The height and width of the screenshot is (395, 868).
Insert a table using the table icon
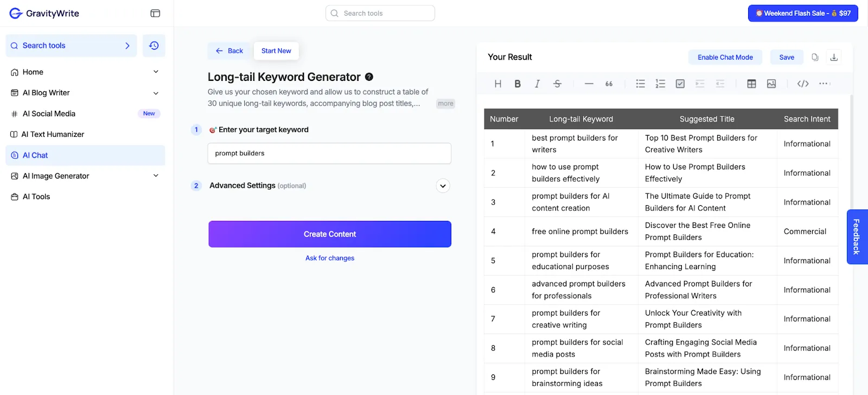tap(751, 84)
